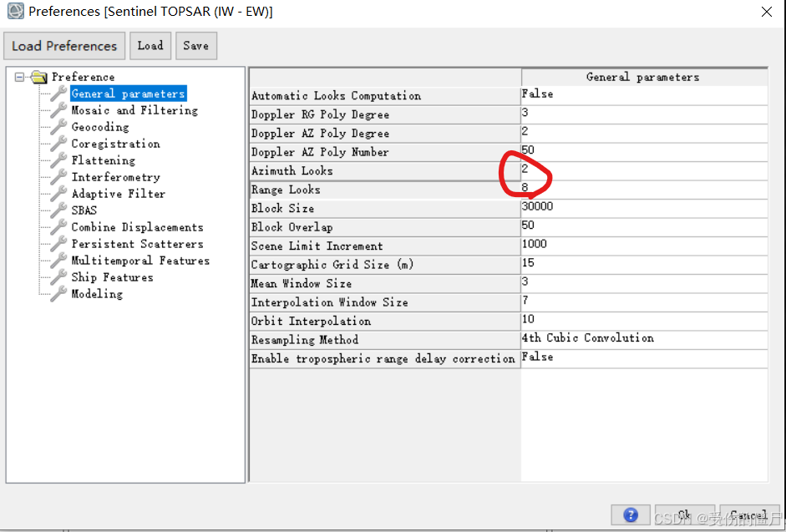Open help with the blue question mark button
This screenshot has width=786, height=532.
(x=630, y=515)
